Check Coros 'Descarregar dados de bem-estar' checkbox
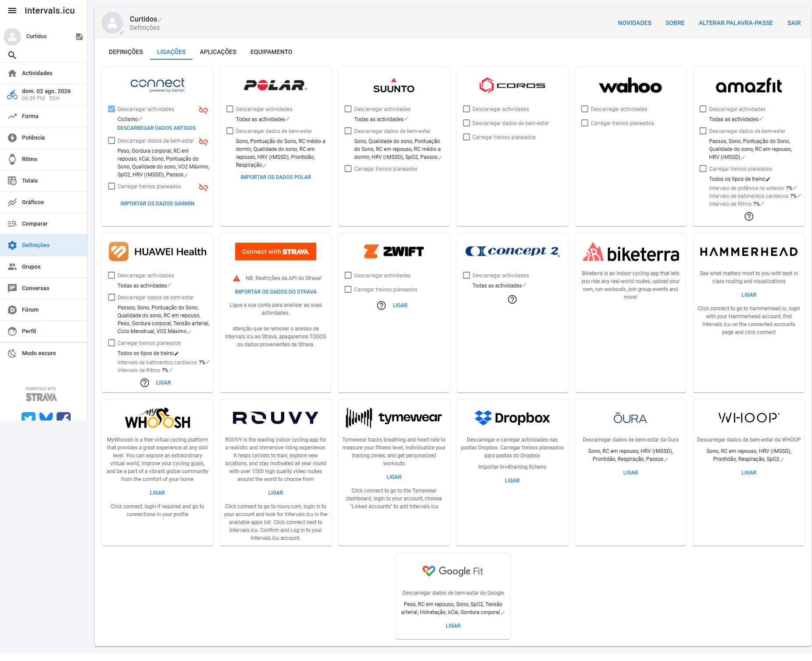 click(x=467, y=123)
